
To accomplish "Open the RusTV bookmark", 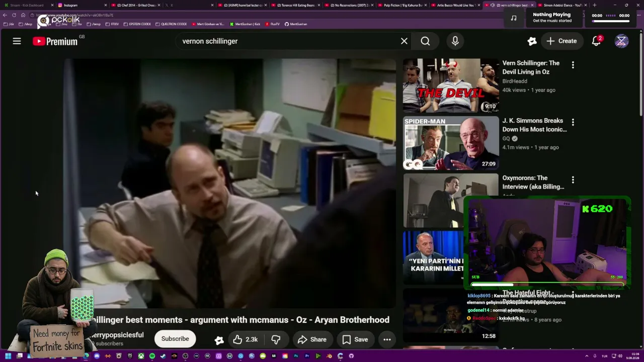I will point(272,24).
